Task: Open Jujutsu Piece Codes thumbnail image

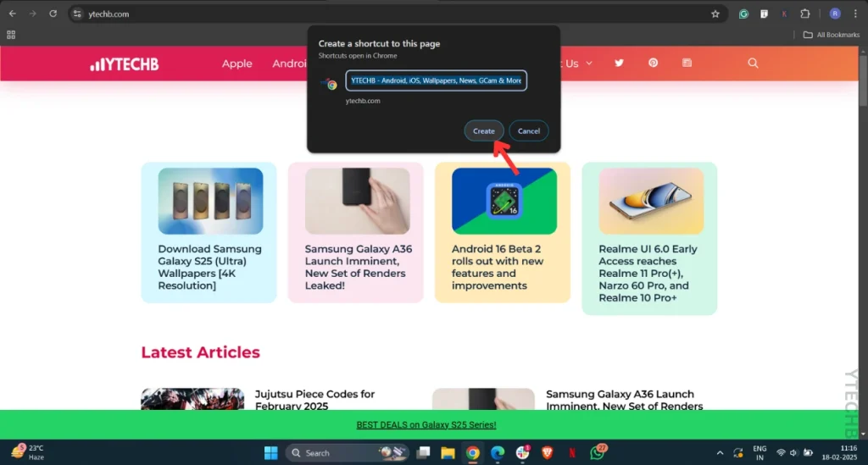Action: pyautogui.click(x=192, y=399)
